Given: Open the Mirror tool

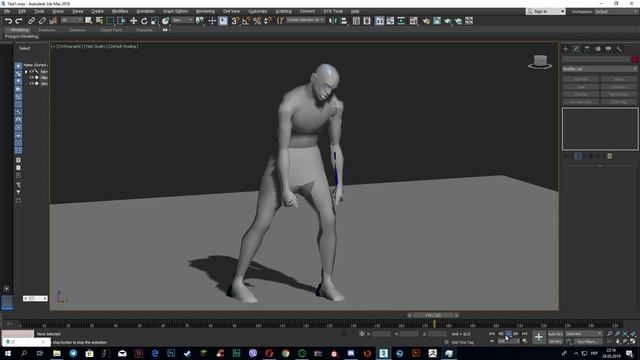Looking at the screenshot, I should pyautogui.click(x=333, y=20).
